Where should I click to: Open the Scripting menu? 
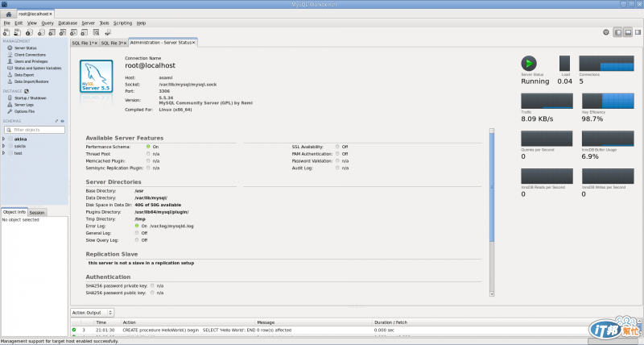122,23
